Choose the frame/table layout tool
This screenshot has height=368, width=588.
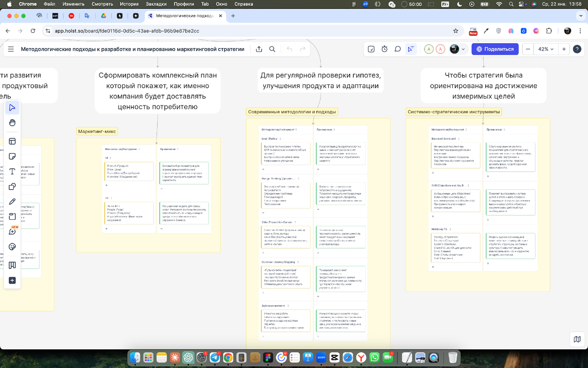click(12, 141)
